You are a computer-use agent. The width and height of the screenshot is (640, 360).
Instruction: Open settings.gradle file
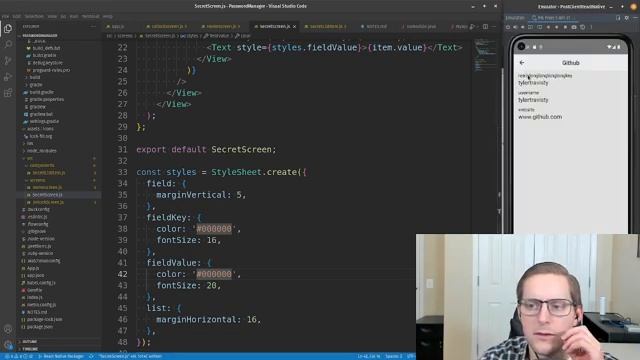pyautogui.click(x=44, y=122)
